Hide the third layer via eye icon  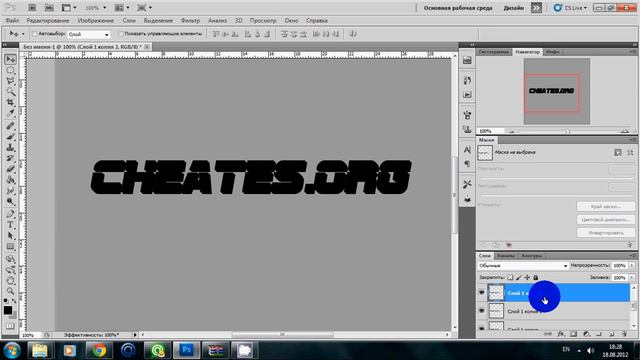(482, 328)
